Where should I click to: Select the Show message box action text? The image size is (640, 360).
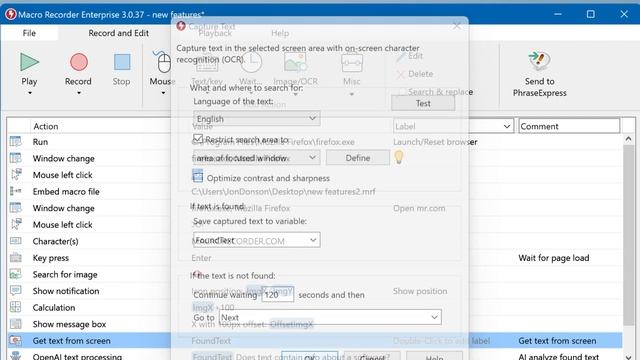pyautogui.click(x=69, y=324)
